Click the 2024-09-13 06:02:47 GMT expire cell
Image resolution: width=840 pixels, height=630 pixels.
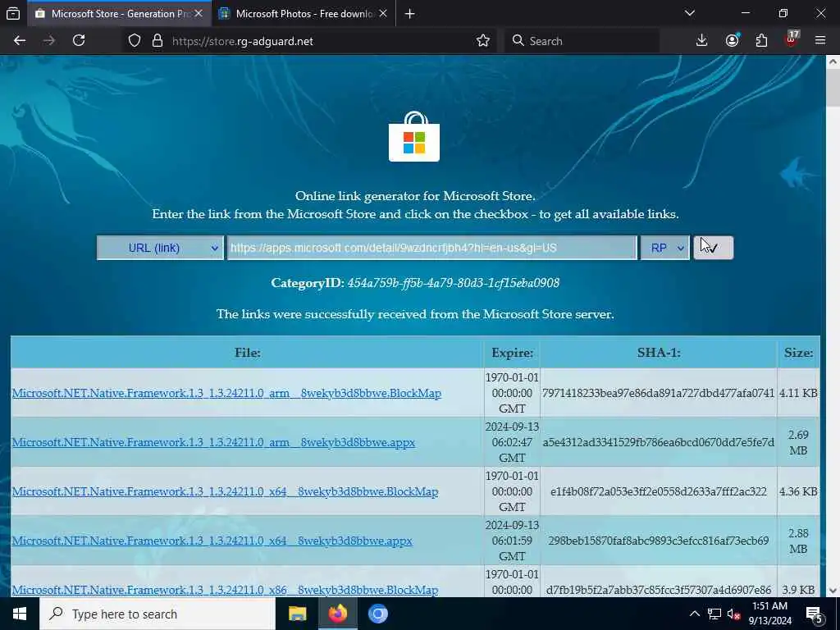click(512, 442)
